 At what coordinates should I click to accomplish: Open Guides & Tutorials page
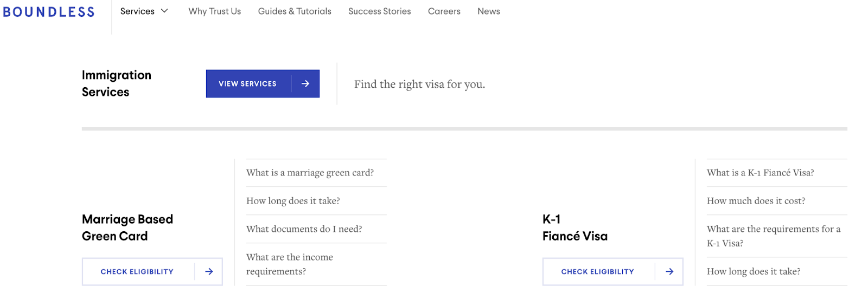295,11
